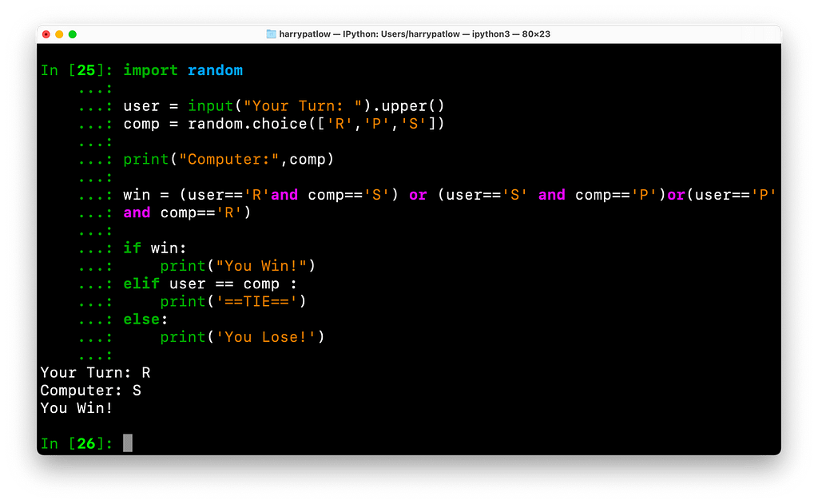818x504 pixels.
Task: Click the output 'Computer: S'
Action: pyautogui.click(x=91, y=391)
